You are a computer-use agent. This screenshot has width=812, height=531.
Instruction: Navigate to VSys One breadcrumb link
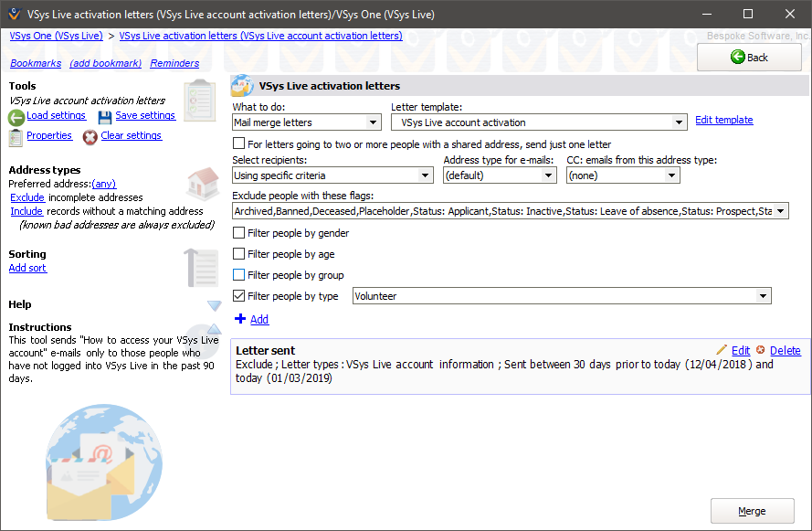56,36
